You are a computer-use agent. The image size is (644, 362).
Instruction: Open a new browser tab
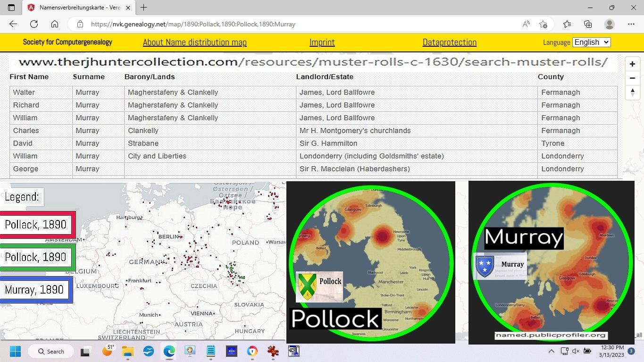tap(143, 8)
